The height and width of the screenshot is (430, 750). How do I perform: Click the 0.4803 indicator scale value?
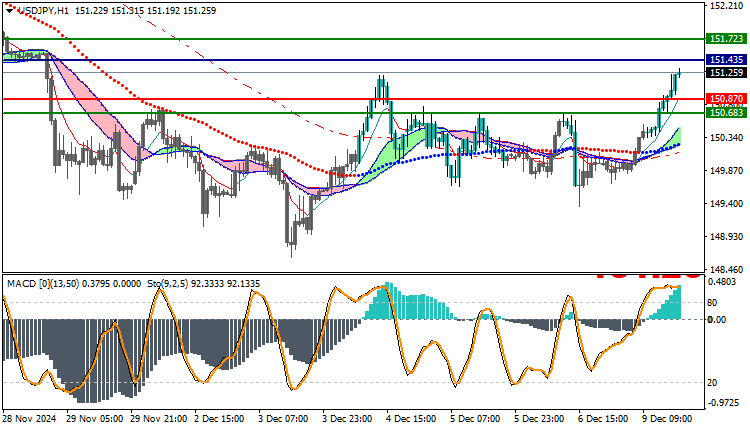pyautogui.click(x=722, y=282)
